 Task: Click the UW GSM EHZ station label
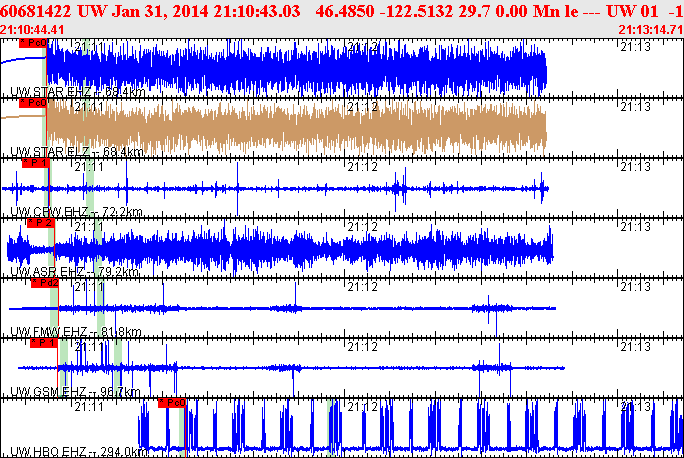(75, 392)
